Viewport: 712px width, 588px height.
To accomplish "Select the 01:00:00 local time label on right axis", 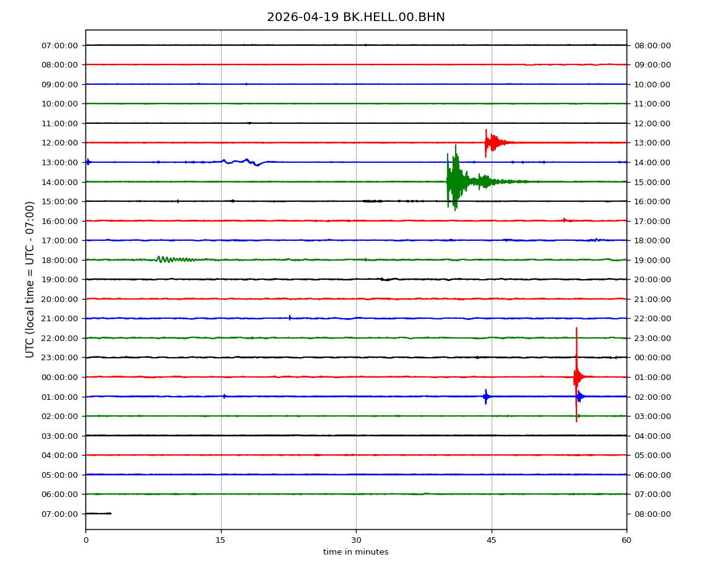I will point(652,377).
